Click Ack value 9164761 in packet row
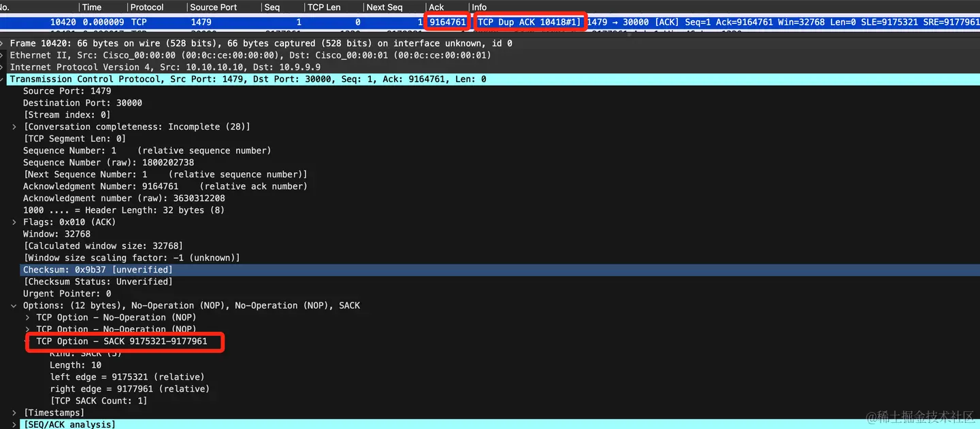 [448, 22]
